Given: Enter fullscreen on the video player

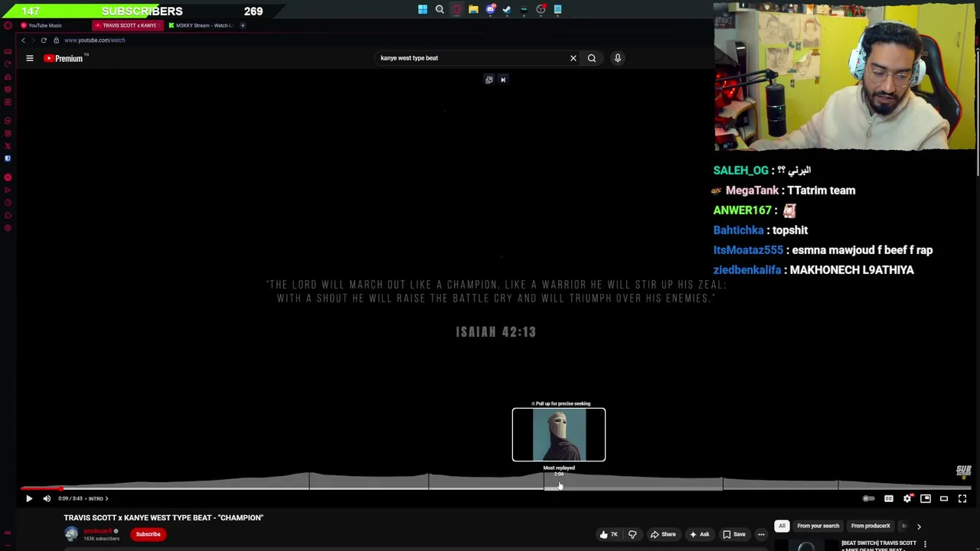Looking at the screenshot, I should tap(962, 498).
